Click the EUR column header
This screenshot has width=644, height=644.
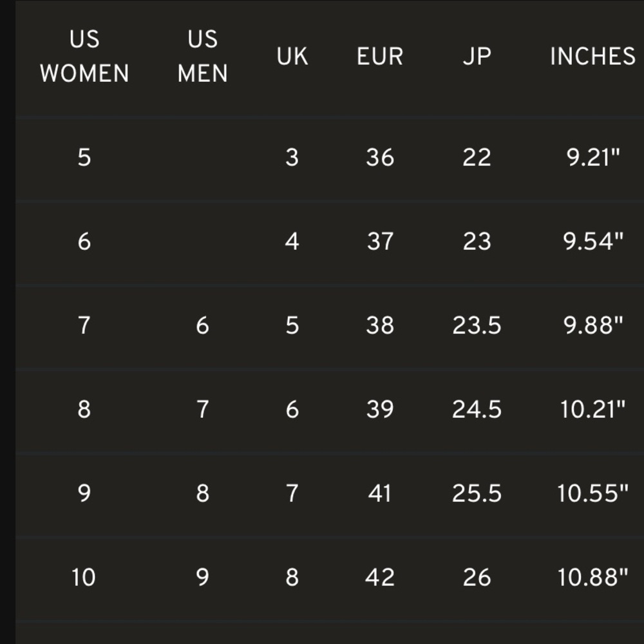(380, 57)
